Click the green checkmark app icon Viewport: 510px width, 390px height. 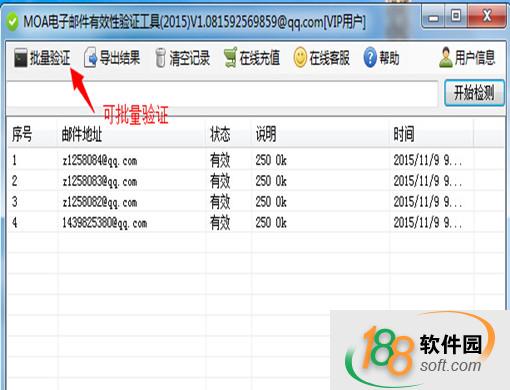13,22
